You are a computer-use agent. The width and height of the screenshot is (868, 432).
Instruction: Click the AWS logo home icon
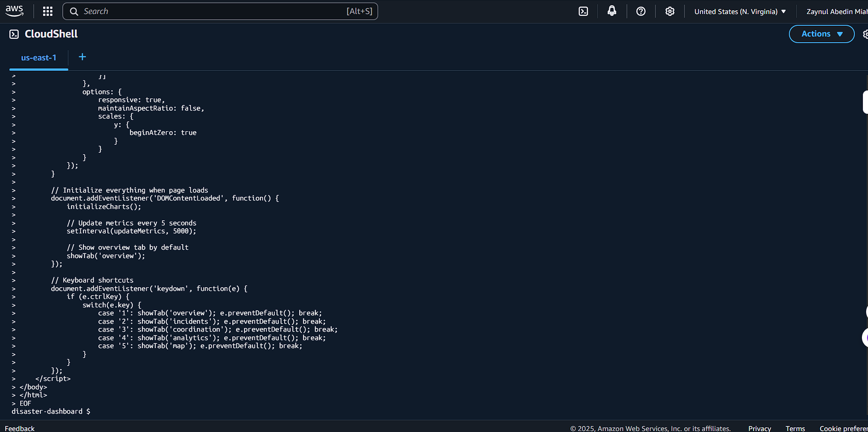(x=15, y=11)
